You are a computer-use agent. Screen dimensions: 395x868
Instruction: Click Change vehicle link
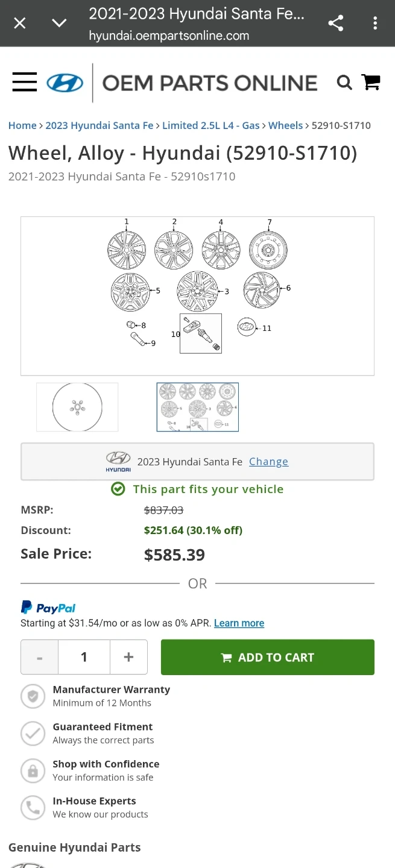(x=268, y=462)
